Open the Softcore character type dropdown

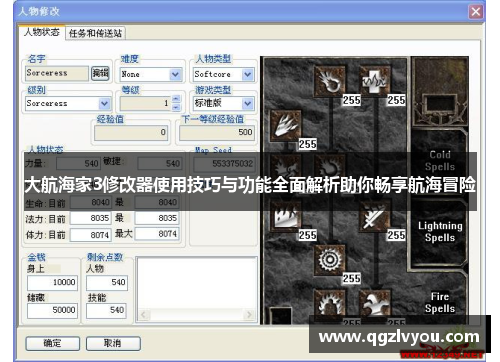224,74
